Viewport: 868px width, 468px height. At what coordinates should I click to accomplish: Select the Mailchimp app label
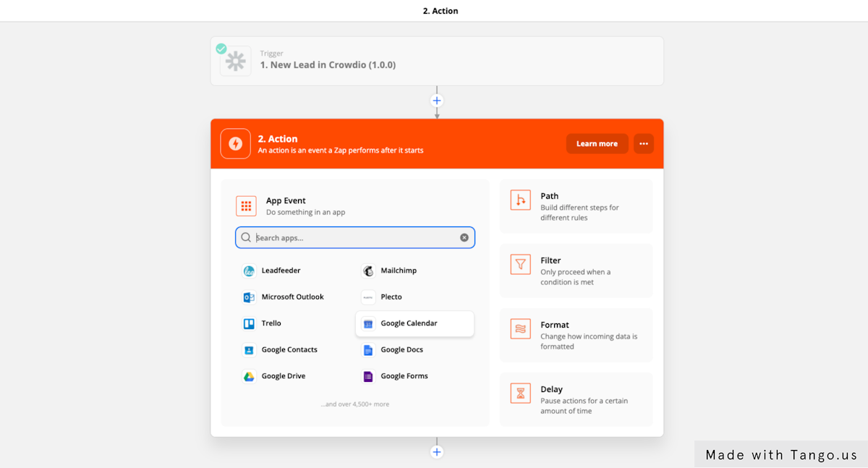coord(399,271)
